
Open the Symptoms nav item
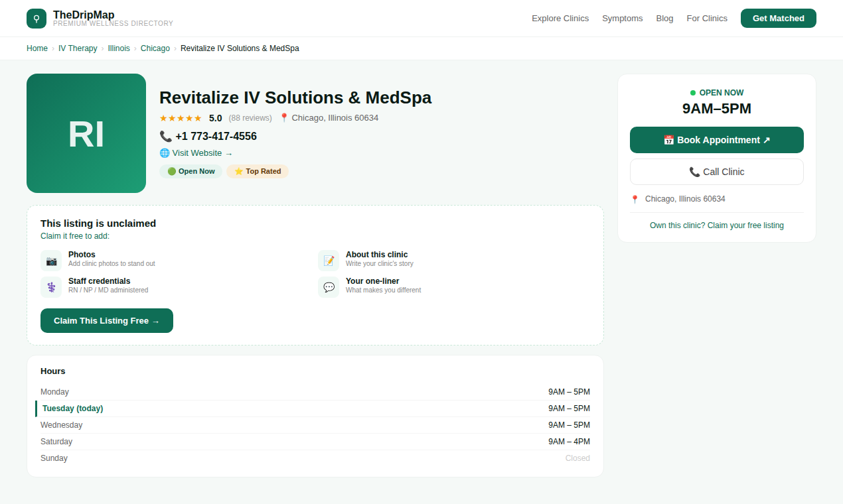pos(623,19)
